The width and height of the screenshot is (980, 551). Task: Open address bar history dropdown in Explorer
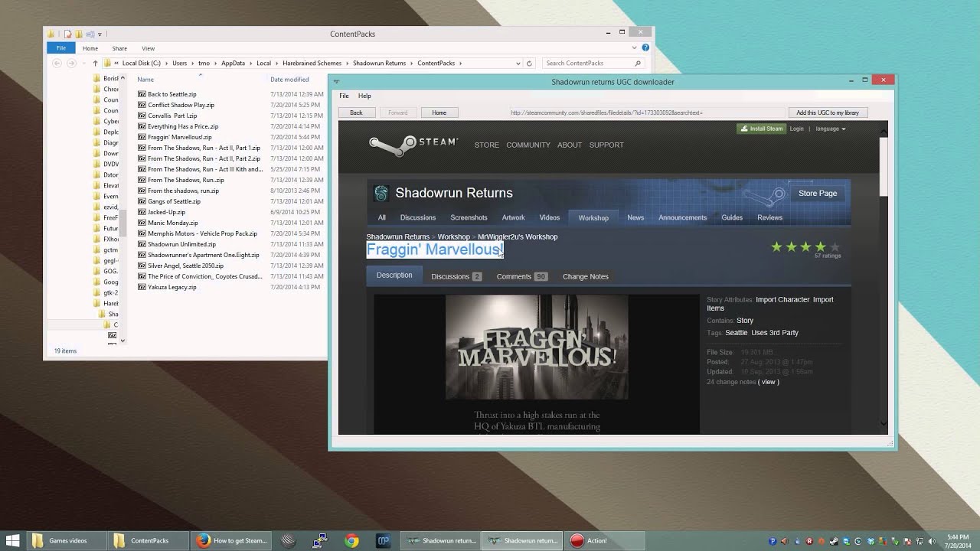coord(517,64)
